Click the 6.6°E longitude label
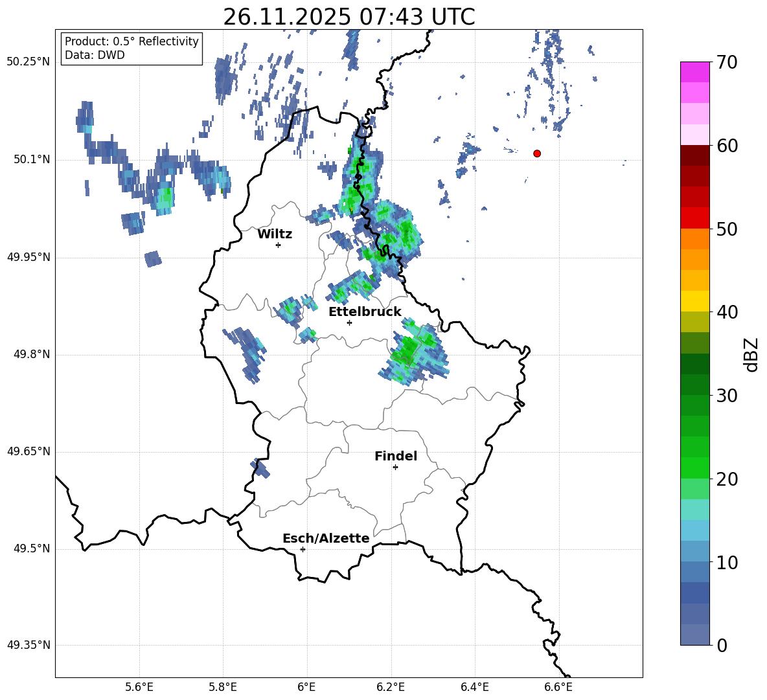The width and height of the screenshot is (767, 700). [558, 687]
